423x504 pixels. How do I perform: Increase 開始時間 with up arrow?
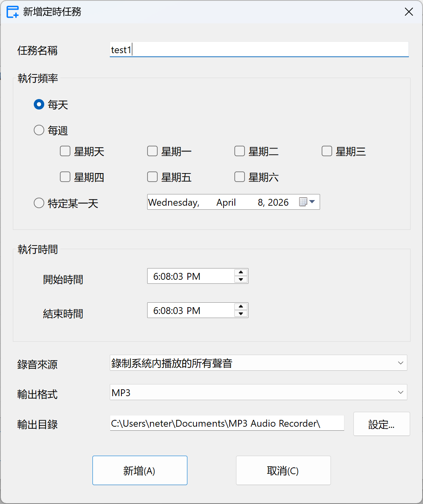click(x=241, y=273)
